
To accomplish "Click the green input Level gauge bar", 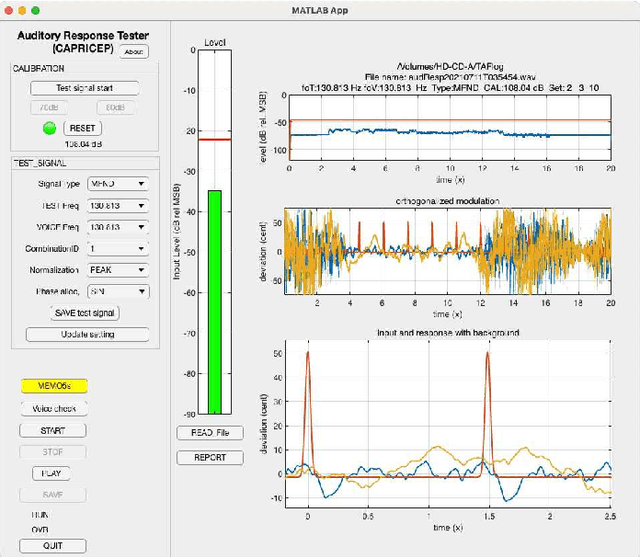I will (x=214, y=300).
